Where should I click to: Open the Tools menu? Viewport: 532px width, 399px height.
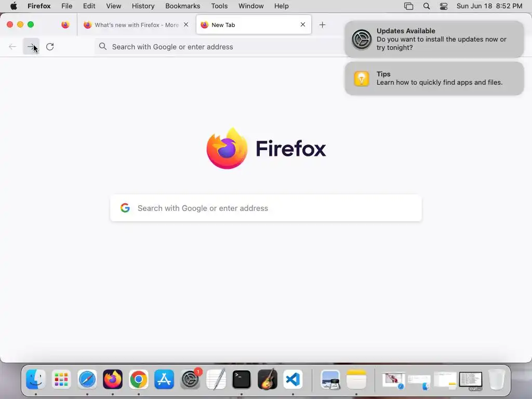point(220,6)
